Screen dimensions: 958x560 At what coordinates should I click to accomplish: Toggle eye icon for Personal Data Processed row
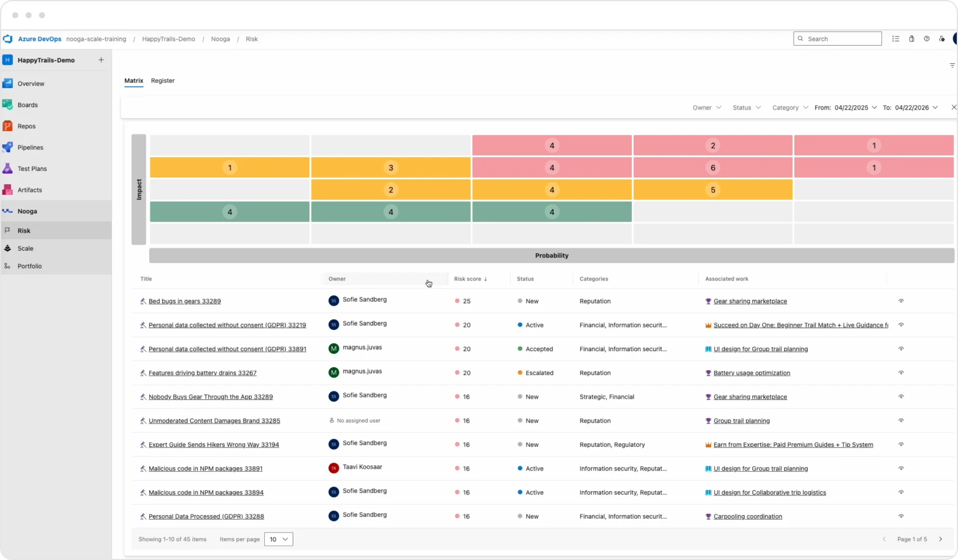click(x=901, y=516)
